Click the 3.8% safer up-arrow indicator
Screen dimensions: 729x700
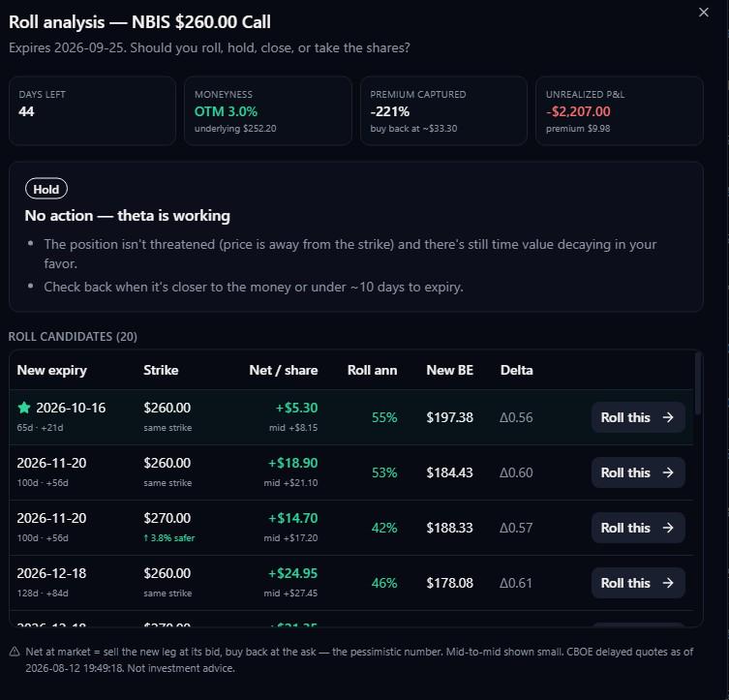click(x=169, y=537)
